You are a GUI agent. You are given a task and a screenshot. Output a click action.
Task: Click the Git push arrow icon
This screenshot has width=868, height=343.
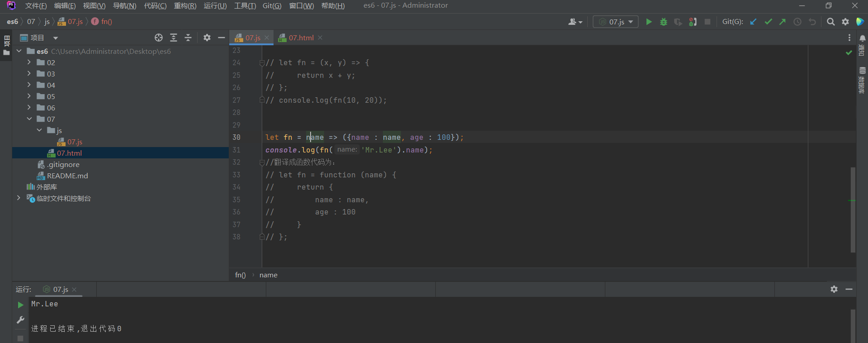tap(783, 22)
